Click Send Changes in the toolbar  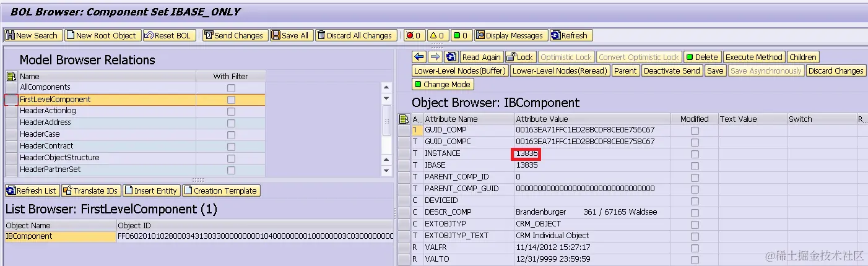235,35
